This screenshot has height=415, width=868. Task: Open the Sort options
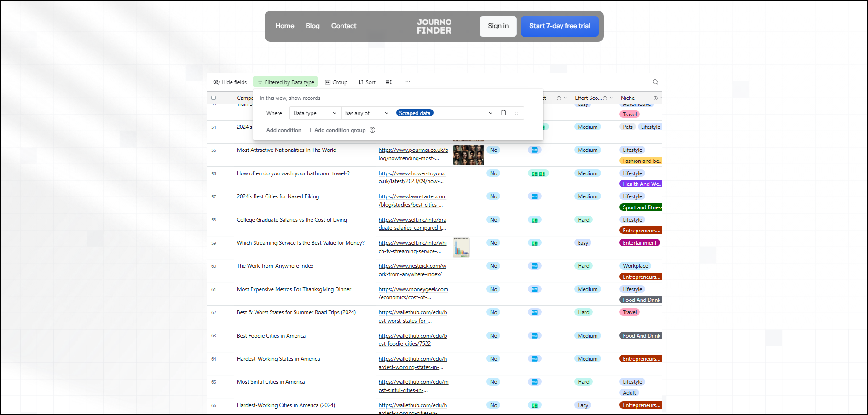(367, 82)
